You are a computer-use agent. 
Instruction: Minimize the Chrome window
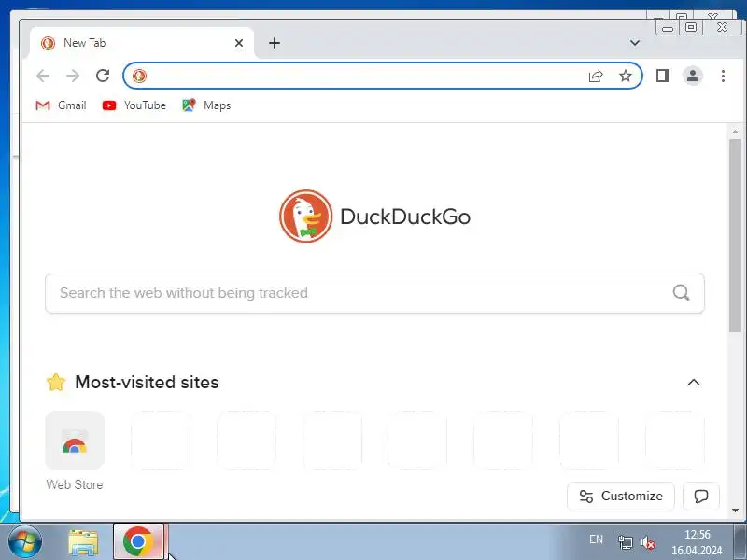(x=668, y=28)
